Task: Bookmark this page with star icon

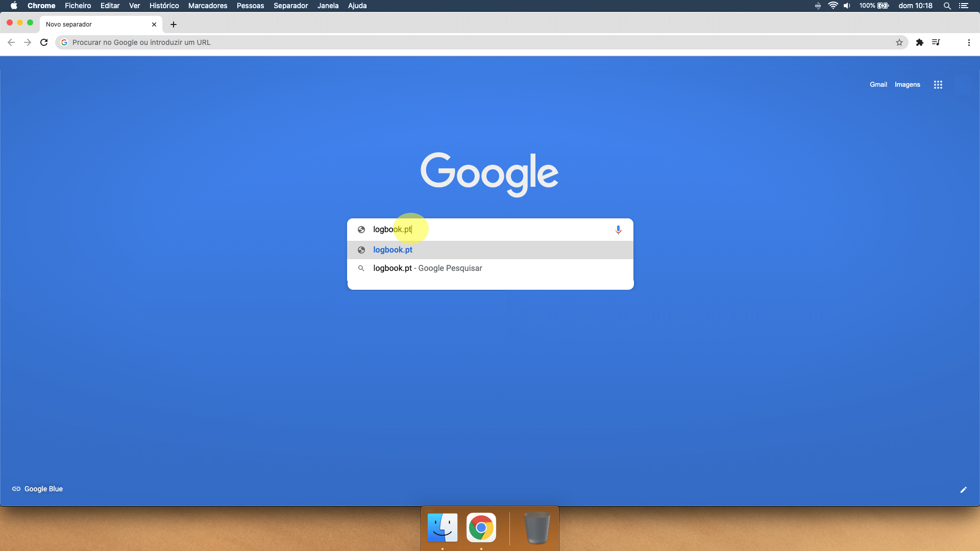Action: pyautogui.click(x=899, y=42)
